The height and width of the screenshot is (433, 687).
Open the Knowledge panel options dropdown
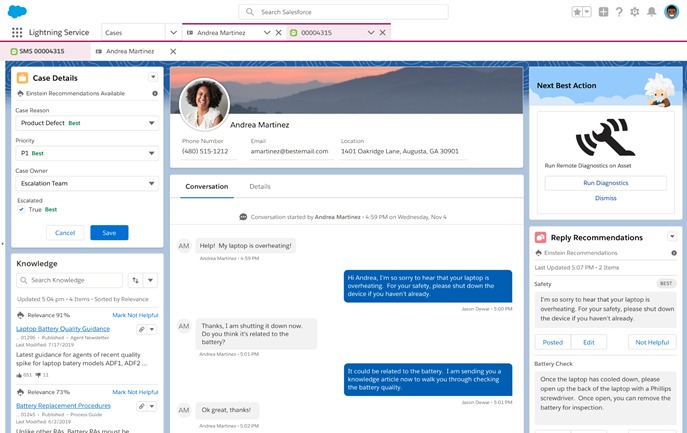(x=150, y=280)
